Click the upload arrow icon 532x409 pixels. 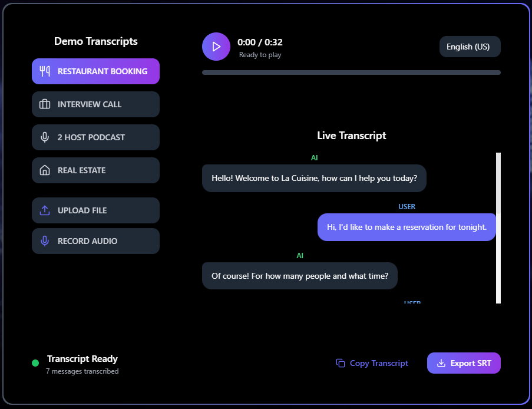(44, 210)
